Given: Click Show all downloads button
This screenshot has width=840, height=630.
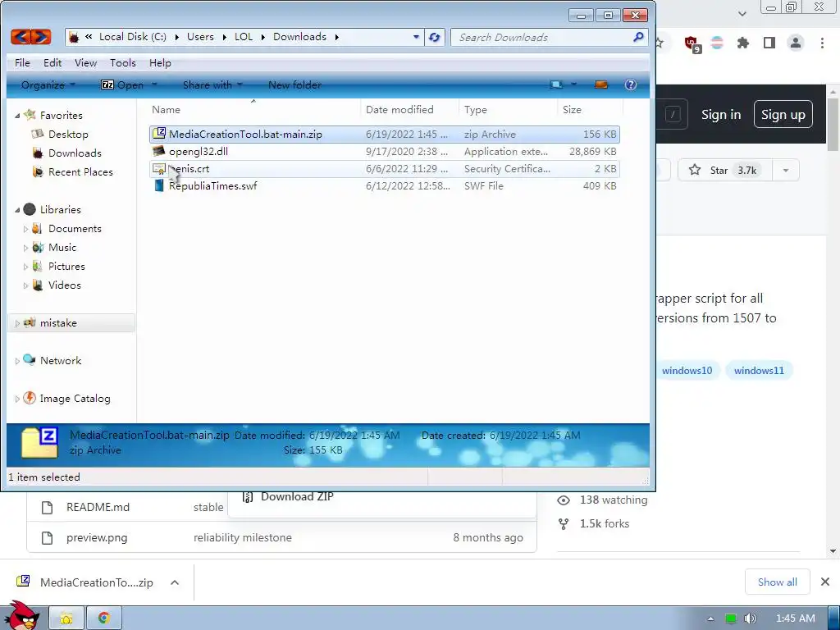Looking at the screenshot, I should pyautogui.click(x=778, y=582).
